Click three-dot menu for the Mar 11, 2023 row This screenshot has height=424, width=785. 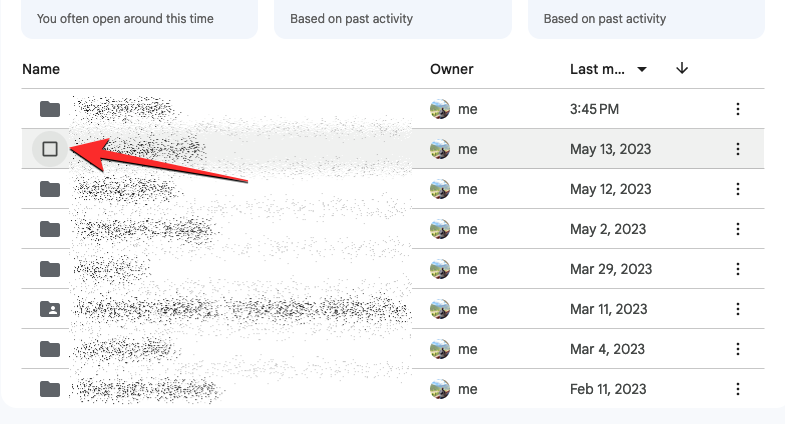[x=738, y=309]
